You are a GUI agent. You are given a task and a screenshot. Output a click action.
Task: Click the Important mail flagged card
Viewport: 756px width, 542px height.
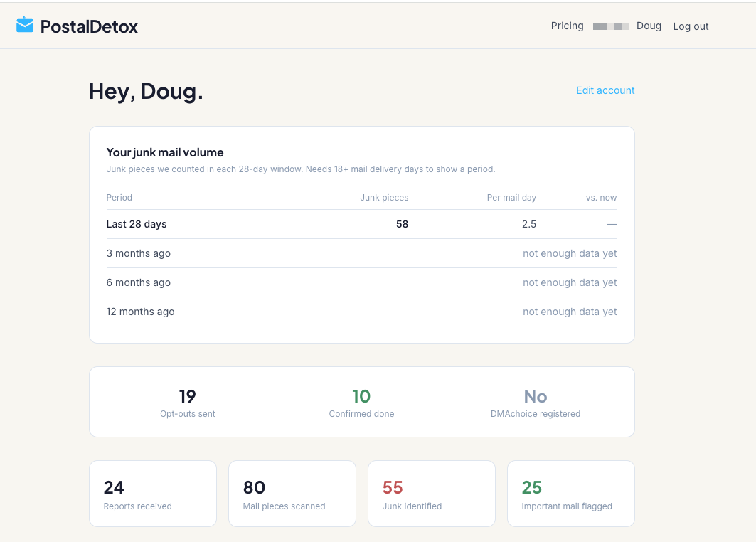(x=570, y=494)
